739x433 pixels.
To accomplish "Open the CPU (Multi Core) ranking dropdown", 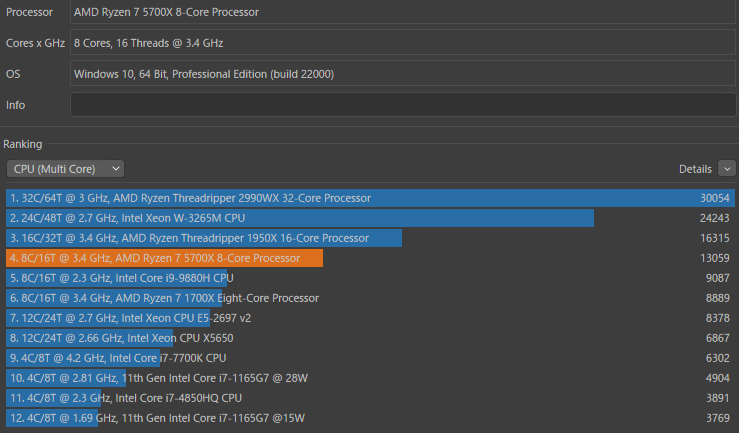I will (x=65, y=169).
